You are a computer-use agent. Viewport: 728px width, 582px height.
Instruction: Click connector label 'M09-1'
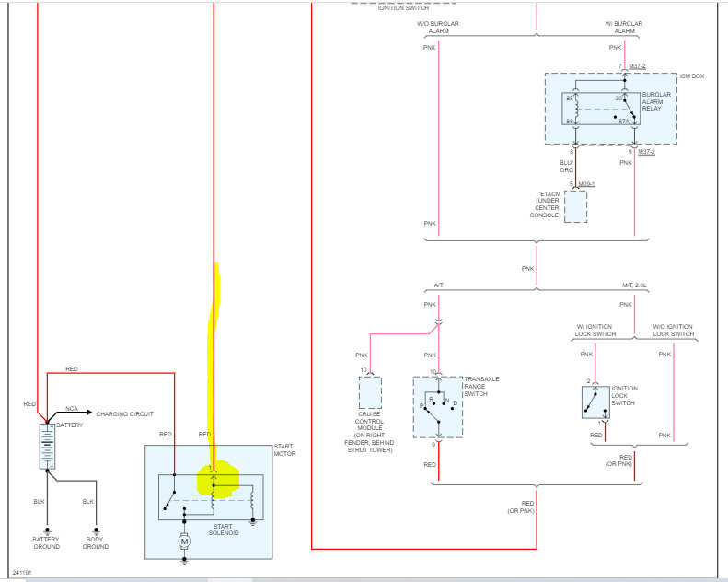click(x=586, y=184)
